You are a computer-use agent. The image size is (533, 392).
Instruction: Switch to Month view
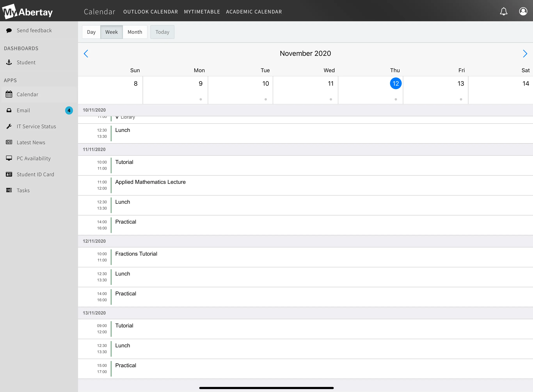pos(135,32)
